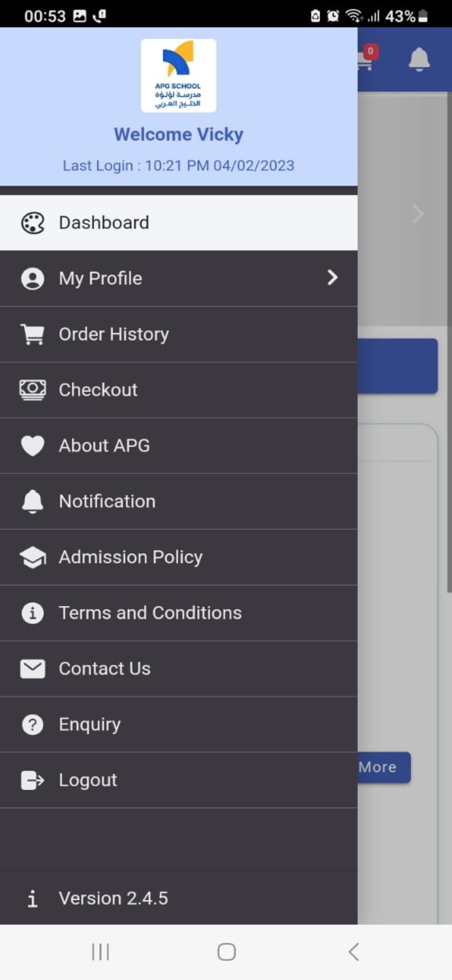Click the Version 2.4.5 info label
This screenshot has width=452, height=980.
click(114, 898)
